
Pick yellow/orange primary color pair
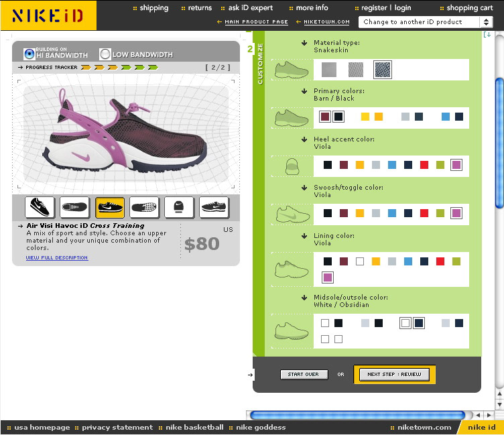372,117
